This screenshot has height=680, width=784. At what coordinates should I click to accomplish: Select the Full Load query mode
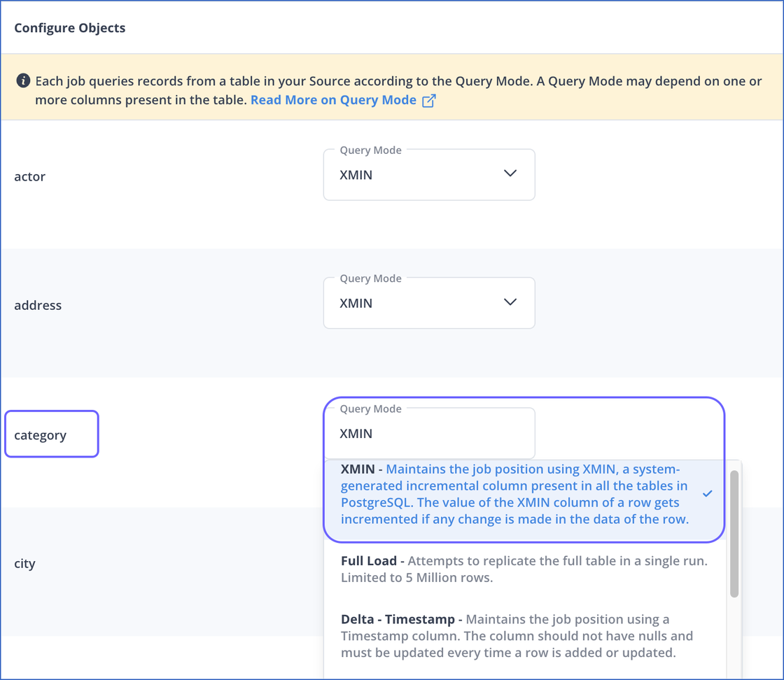(x=523, y=569)
